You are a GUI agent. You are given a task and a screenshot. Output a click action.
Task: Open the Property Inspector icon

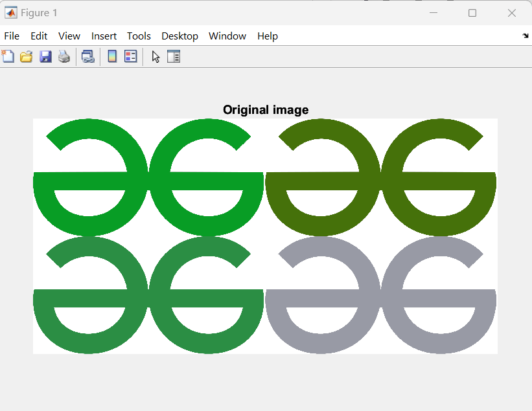click(x=174, y=56)
